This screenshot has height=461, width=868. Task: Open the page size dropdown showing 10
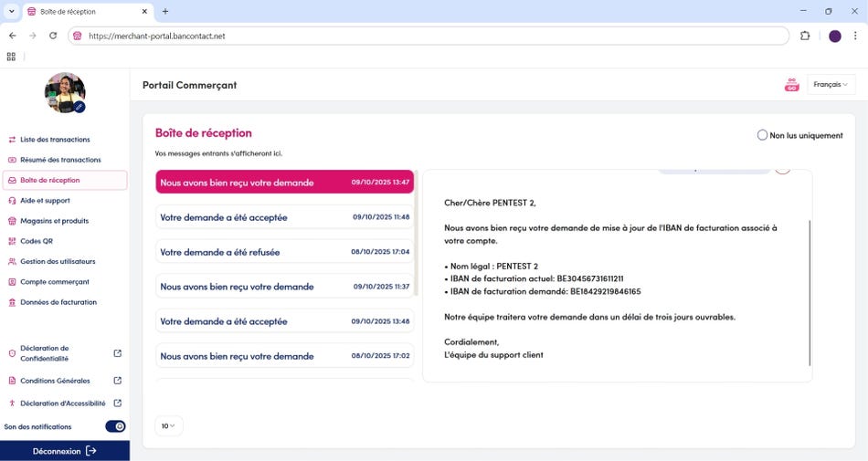tap(169, 425)
